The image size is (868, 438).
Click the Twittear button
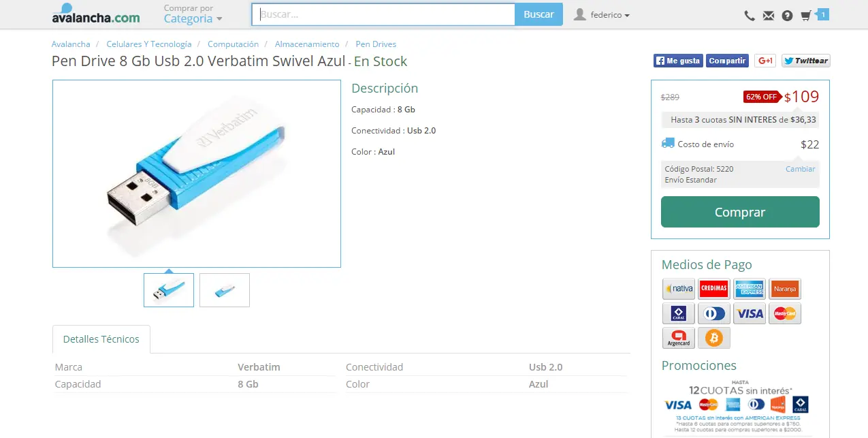pos(806,61)
